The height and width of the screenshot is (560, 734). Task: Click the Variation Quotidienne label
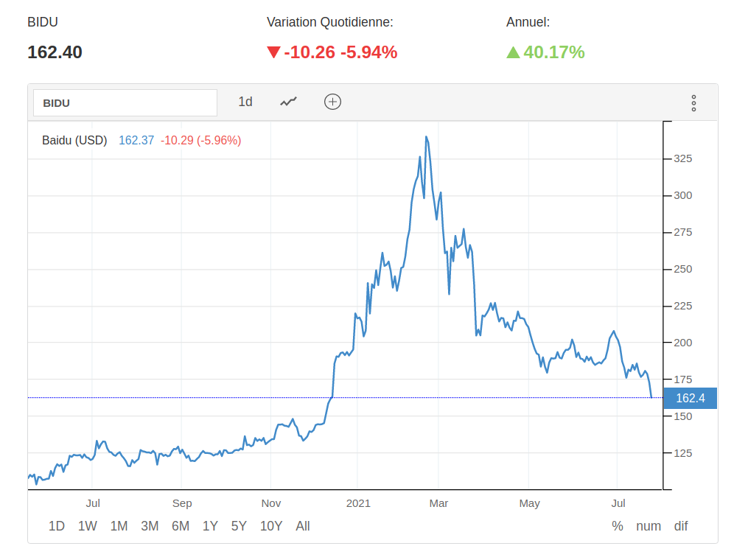(x=330, y=22)
